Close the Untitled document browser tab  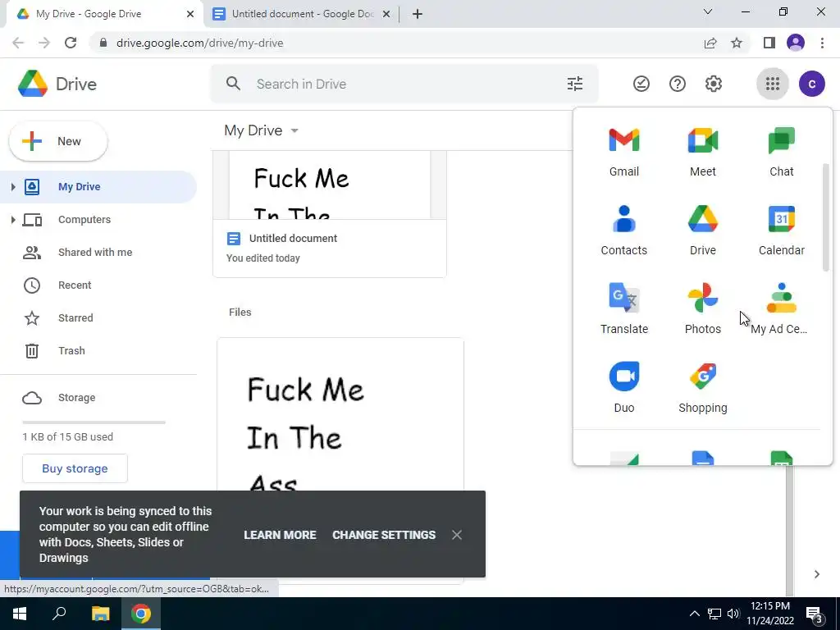pos(386,14)
